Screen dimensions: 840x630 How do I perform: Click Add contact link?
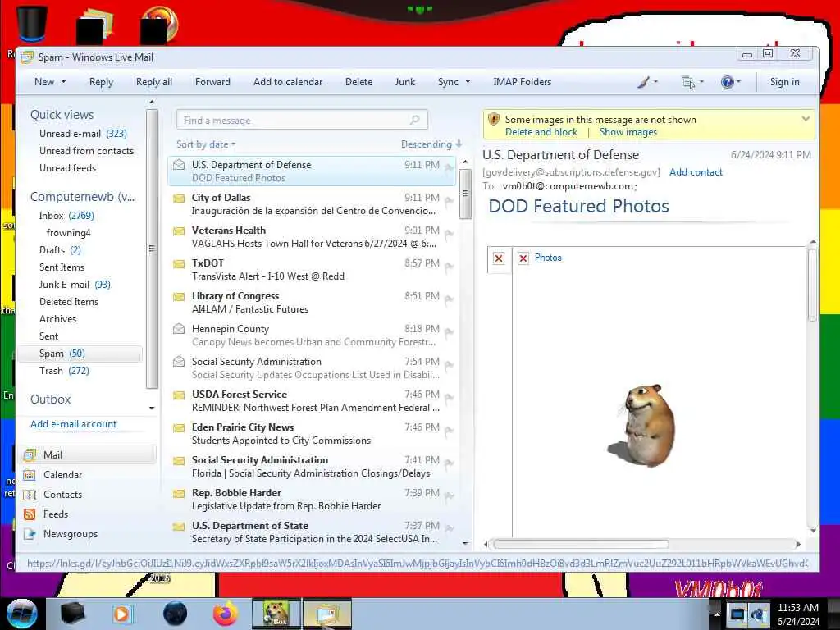pyautogui.click(x=696, y=172)
